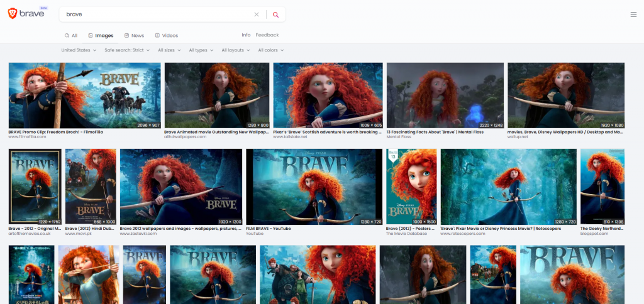Image resolution: width=644 pixels, height=304 pixels.
Task: Select the Images tab
Action: coord(101,36)
